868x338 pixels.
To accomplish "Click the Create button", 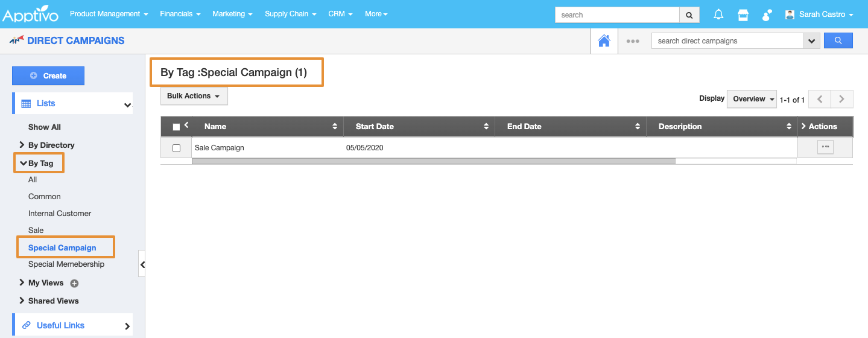I will click(48, 76).
